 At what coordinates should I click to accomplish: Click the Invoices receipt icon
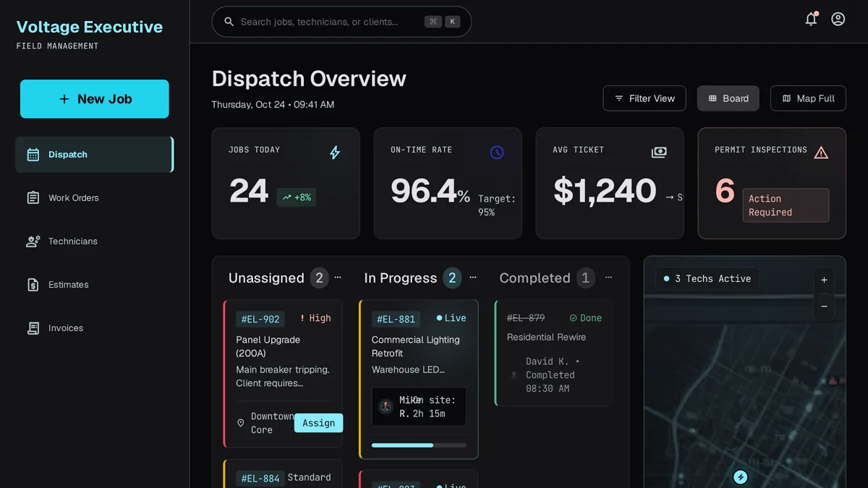pyautogui.click(x=33, y=328)
